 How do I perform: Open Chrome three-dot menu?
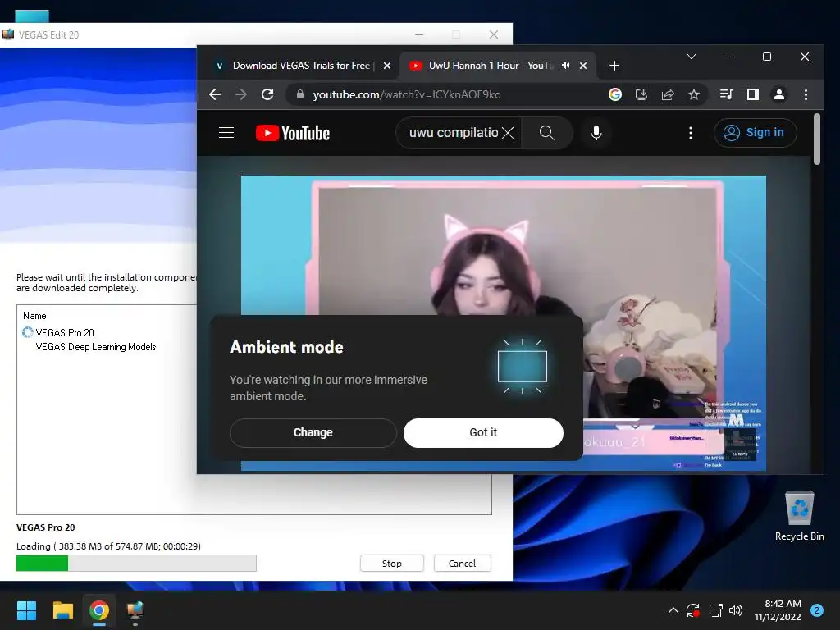pos(806,95)
